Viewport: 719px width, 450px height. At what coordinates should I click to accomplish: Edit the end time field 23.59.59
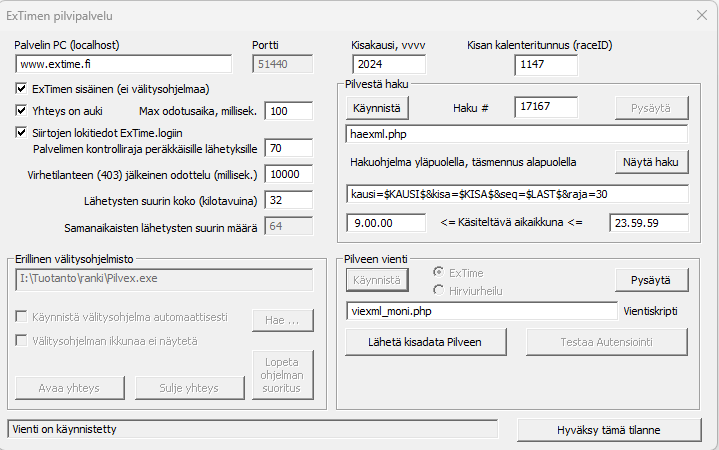(x=648, y=223)
